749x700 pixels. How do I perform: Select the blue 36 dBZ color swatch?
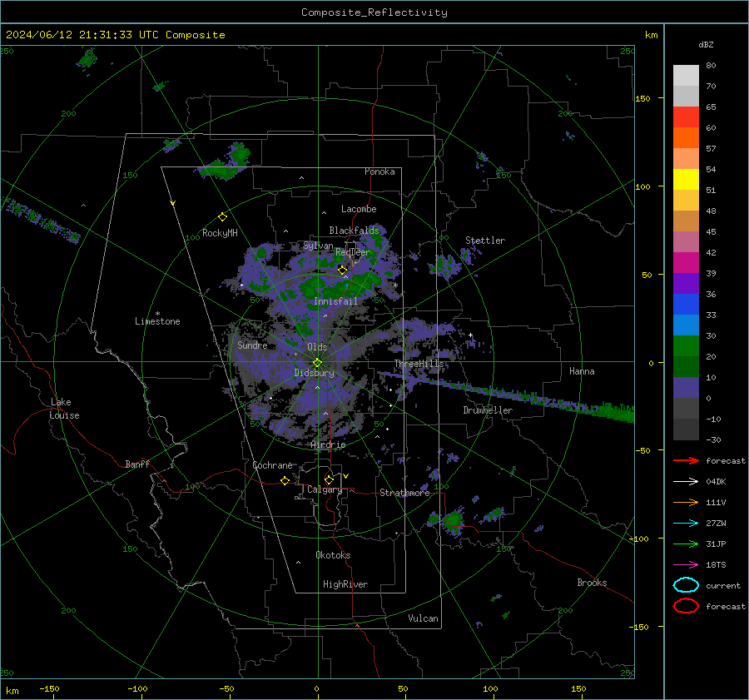pyautogui.click(x=686, y=305)
